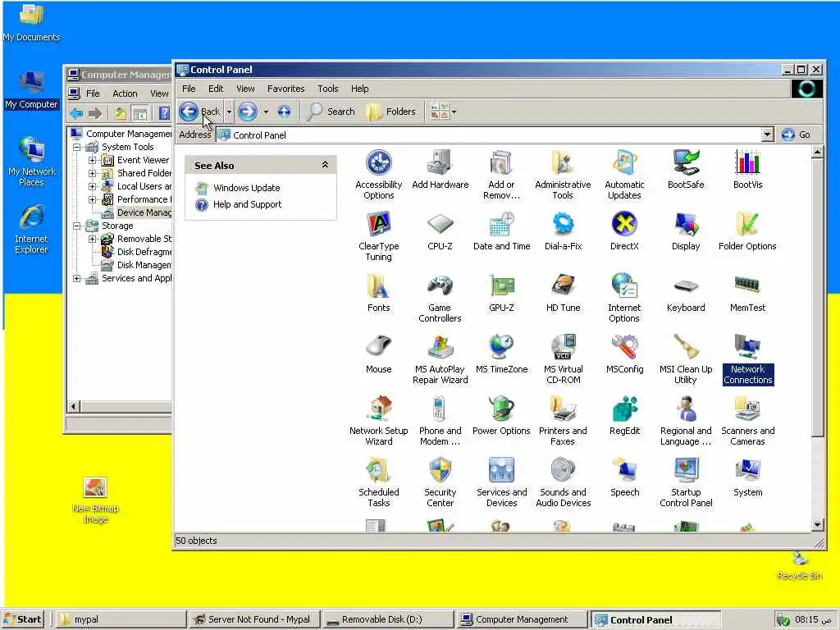Screen dimensions: 840x630
Task: Open the Tools menu
Action: [328, 89]
